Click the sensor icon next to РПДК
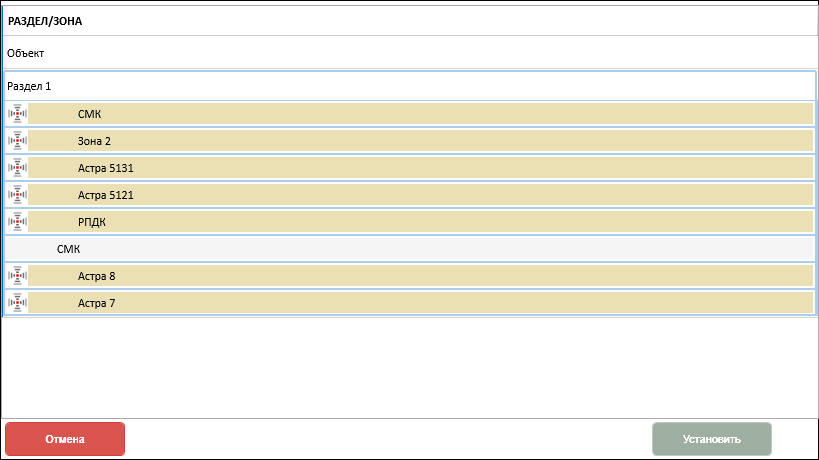Viewport: 819px width, 460px height. tap(17, 222)
